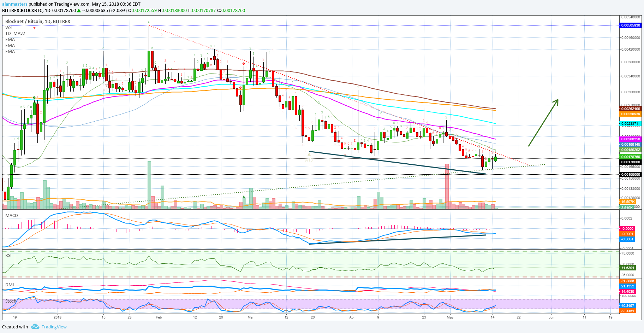
Task: Click the Jun label on time axis
Action: tap(551, 317)
